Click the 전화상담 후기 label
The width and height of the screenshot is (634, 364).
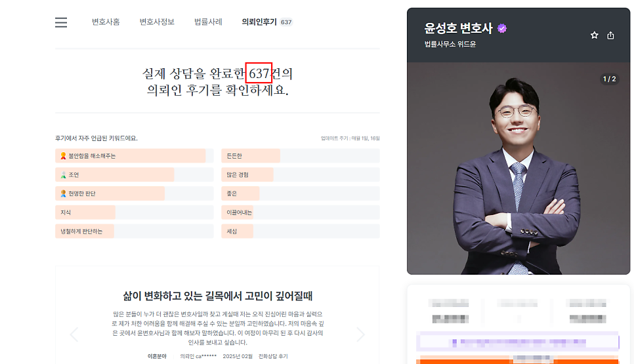click(x=273, y=356)
